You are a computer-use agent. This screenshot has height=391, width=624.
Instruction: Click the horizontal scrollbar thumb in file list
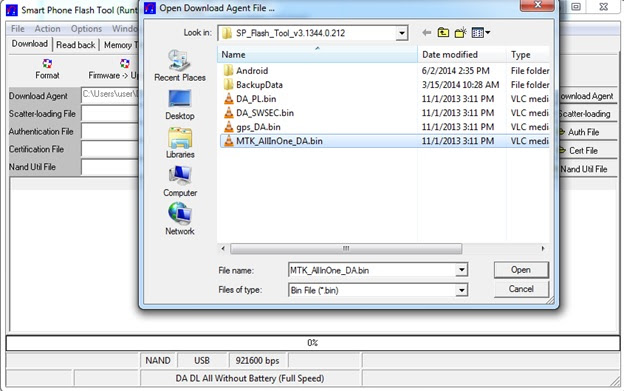tap(346, 249)
